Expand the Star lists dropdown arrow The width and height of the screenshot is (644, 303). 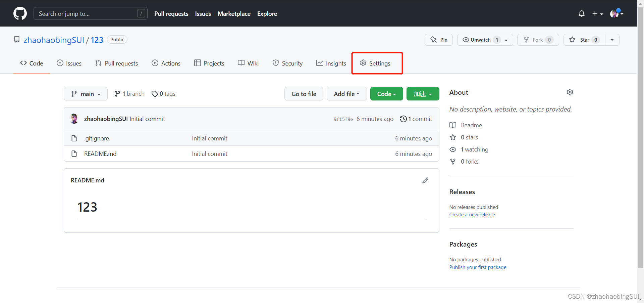[x=612, y=40]
